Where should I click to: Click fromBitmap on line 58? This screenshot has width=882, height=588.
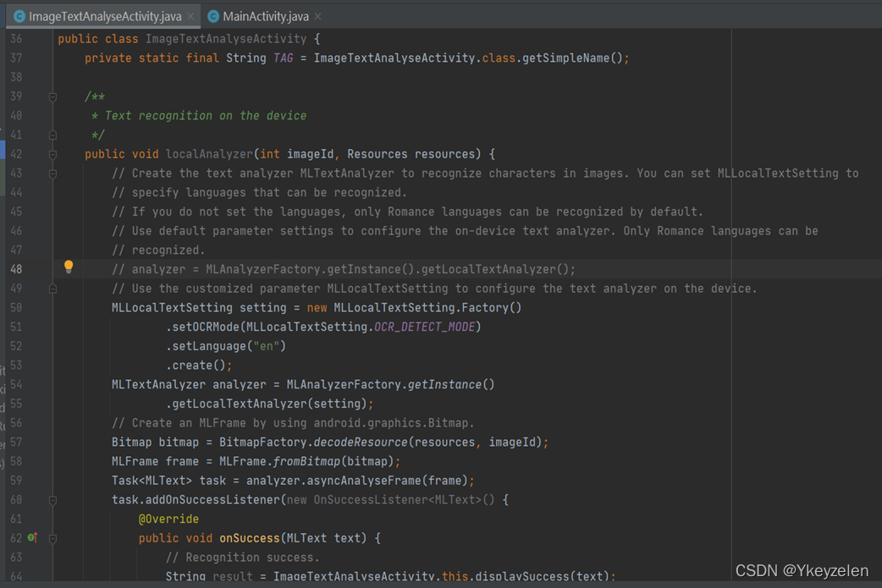click(306, 462)
